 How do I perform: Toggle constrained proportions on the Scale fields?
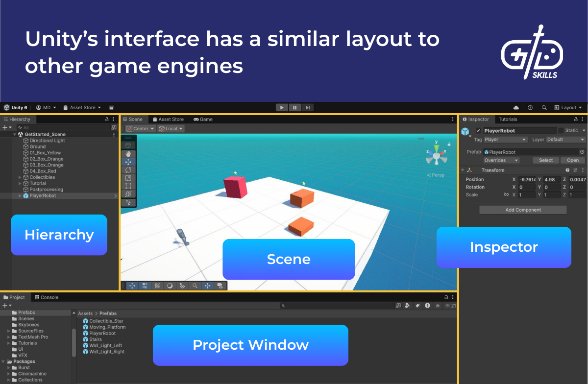(x=506, y=194)
